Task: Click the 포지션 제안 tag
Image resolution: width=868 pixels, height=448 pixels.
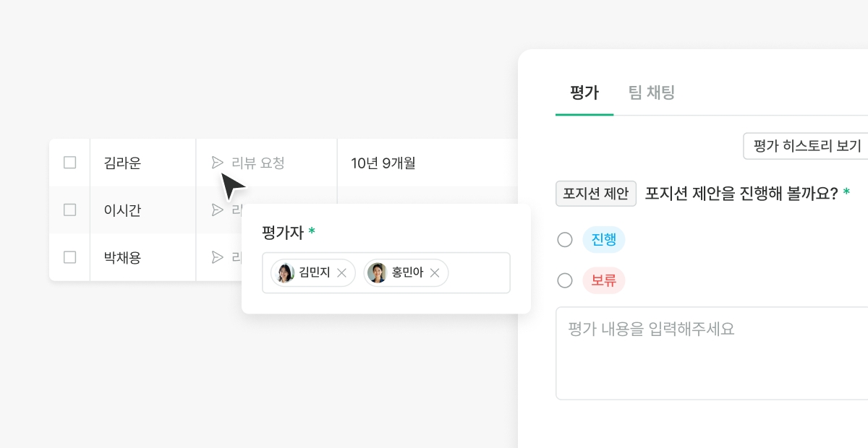Action: coord(595,194)
